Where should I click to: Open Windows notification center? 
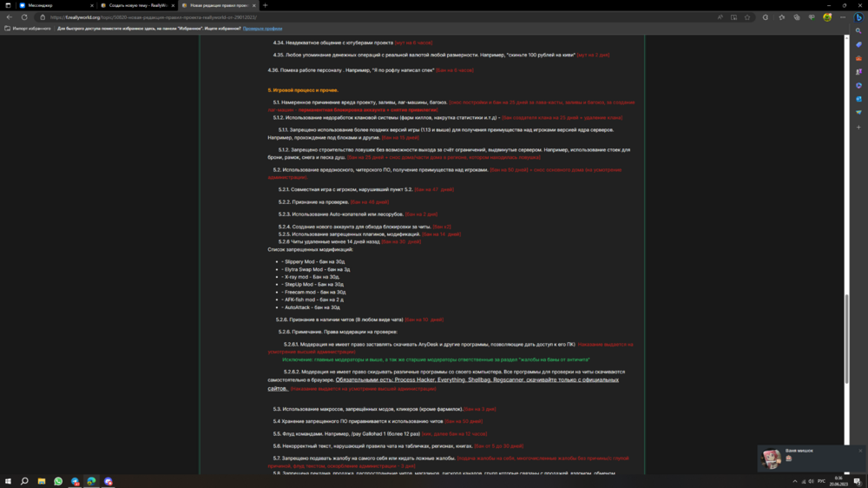coord(858,481)
